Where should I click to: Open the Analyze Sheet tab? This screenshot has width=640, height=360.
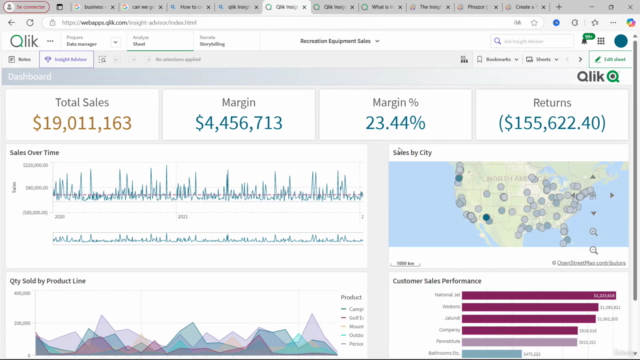coord(160,41)
